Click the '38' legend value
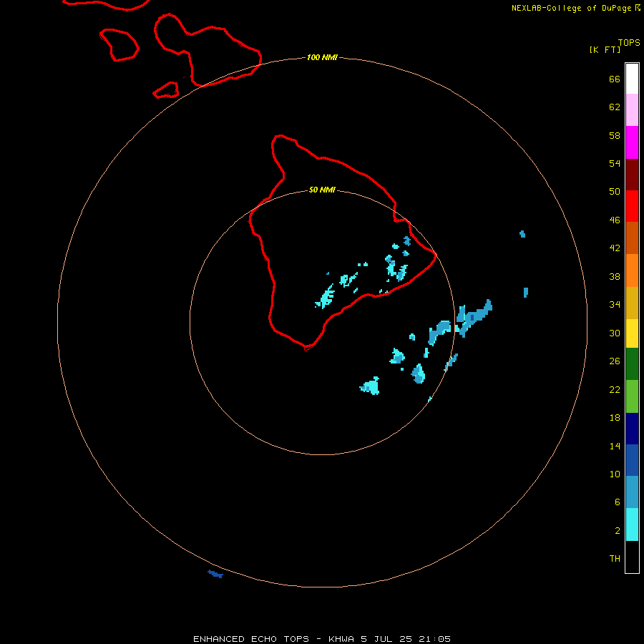This screenshot has height=644, width=644. tap(615, 276)
